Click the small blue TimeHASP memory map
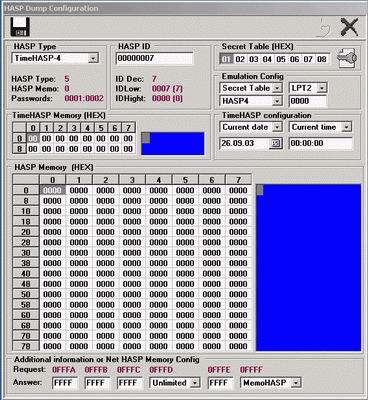The height and width of the screenshot is (400, 368). pos(173,144)
